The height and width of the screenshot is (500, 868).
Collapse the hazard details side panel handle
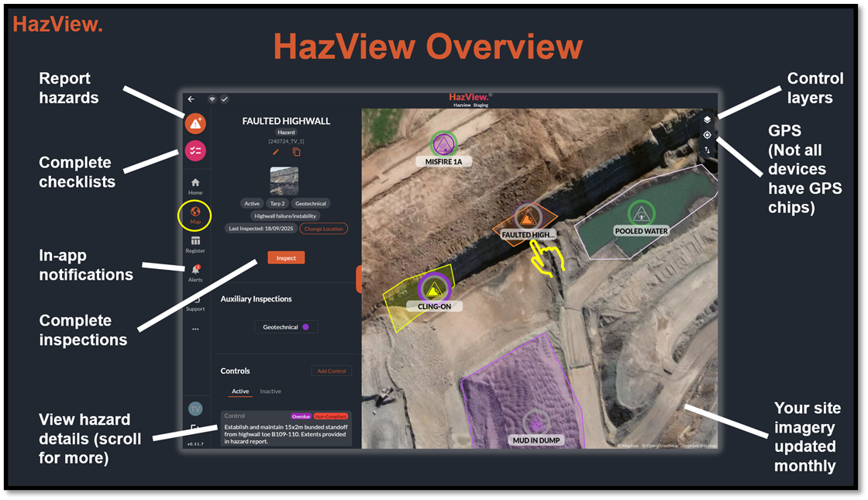(x=359, y=279)
